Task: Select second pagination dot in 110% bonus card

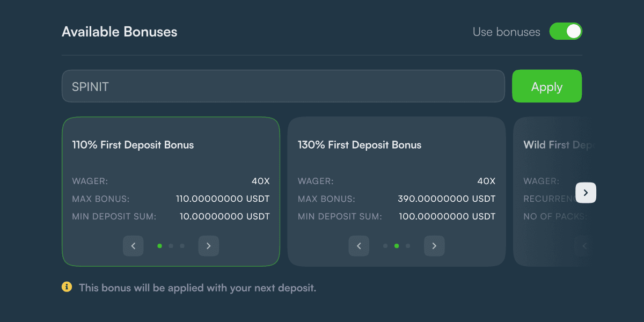Action: [x=171, y=246]
